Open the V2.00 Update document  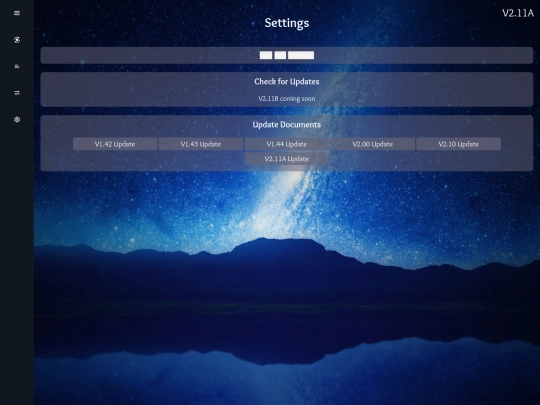[373, 144]
